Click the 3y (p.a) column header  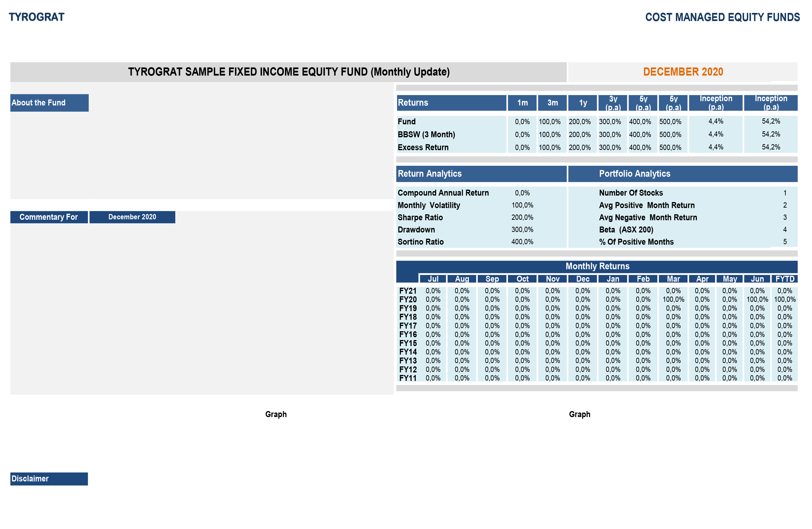click(613, 103)
